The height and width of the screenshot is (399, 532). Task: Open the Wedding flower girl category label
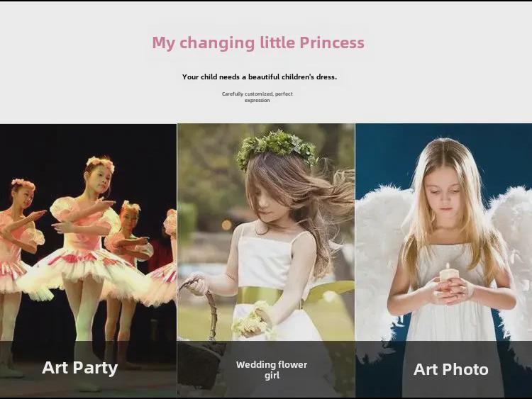[272, 370]
